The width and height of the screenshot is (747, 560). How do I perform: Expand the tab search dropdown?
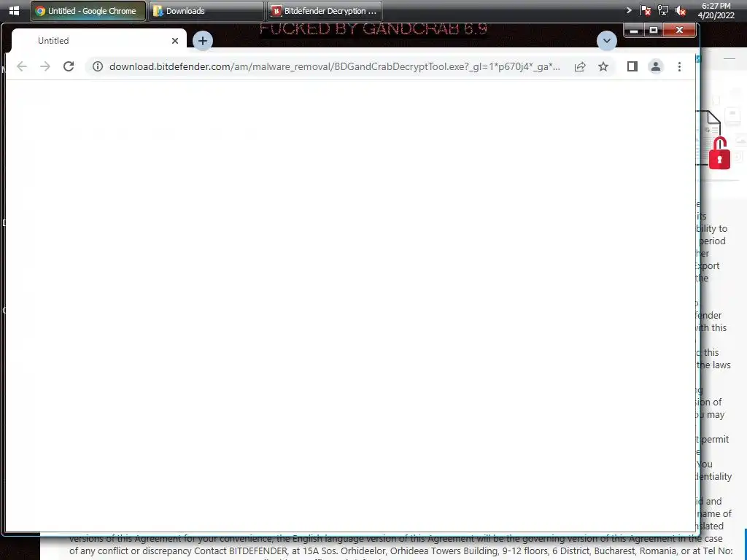[606, 41]
